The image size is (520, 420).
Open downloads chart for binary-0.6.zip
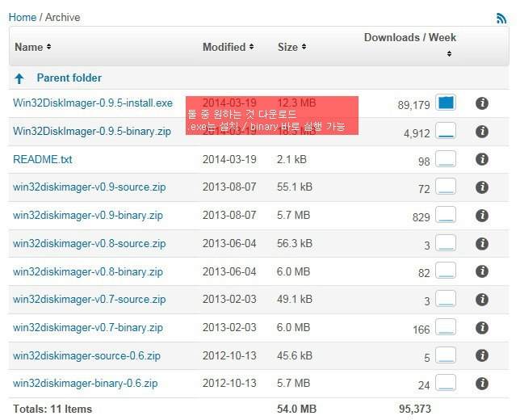click(446, 383)
